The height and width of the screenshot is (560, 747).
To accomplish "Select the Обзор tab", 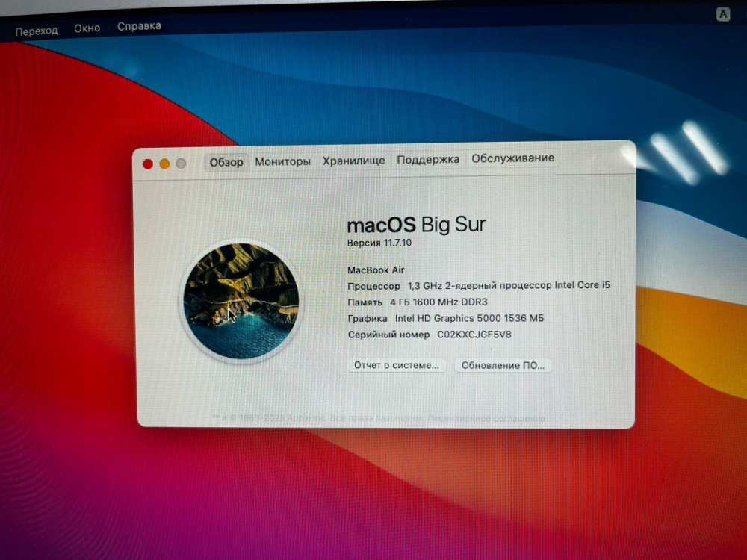I will point(226,162).
